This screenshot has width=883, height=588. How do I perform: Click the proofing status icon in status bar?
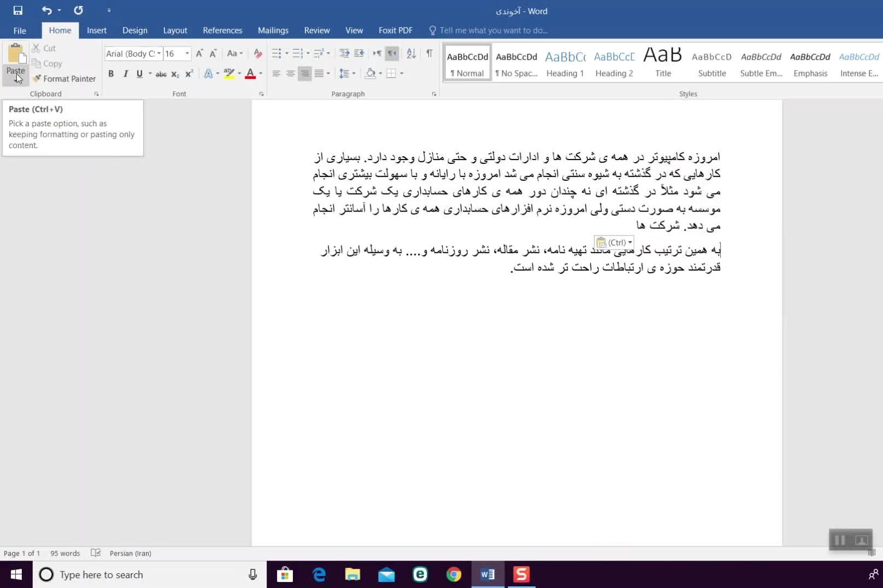tap(96, 553)
